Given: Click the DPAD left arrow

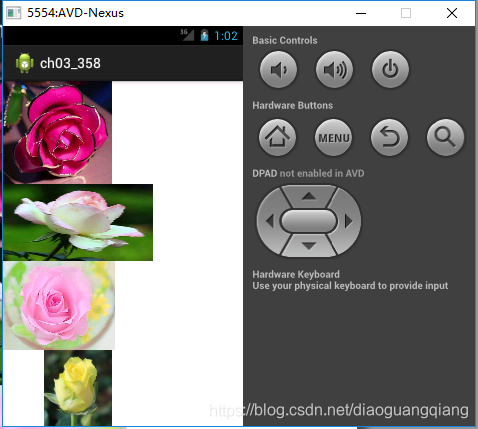Looking at the screenshot, I should (269, 221).
